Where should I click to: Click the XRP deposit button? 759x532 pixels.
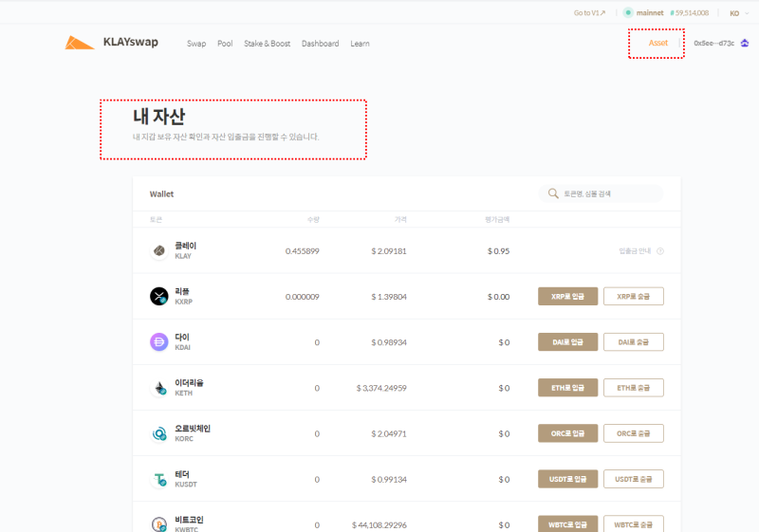coord(567,297)
